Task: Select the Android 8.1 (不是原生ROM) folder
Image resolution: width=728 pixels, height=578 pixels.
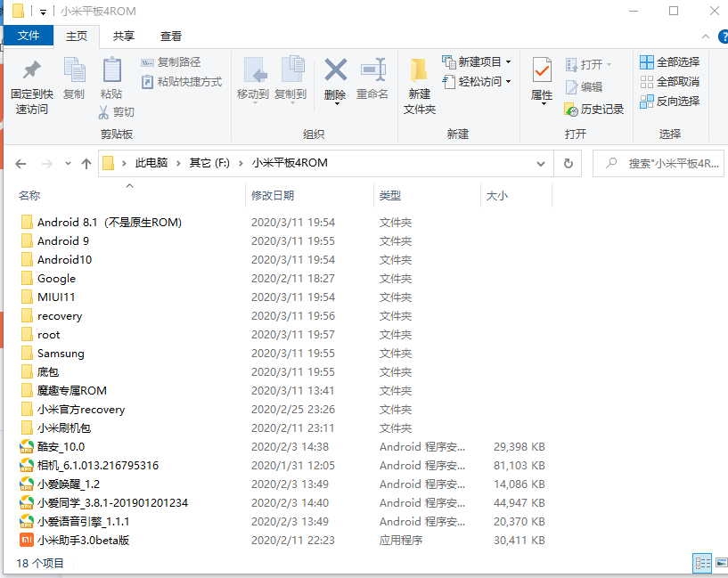Action: 109,223
